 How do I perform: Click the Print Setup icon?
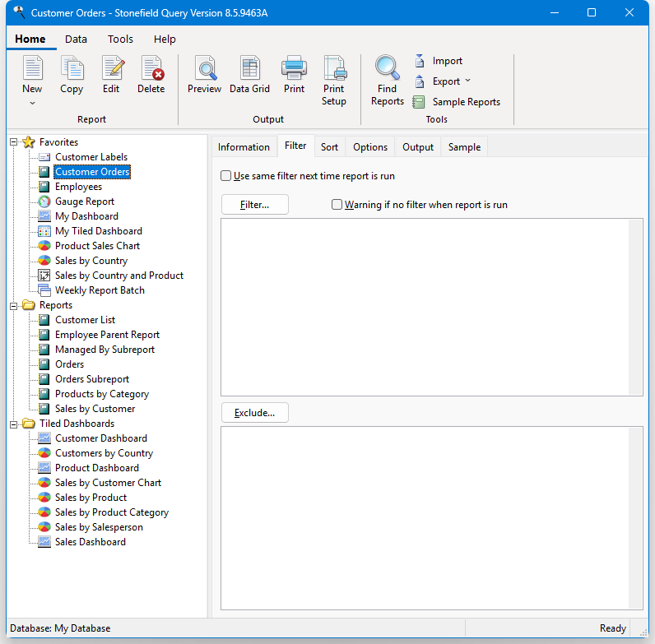point(334,70)
